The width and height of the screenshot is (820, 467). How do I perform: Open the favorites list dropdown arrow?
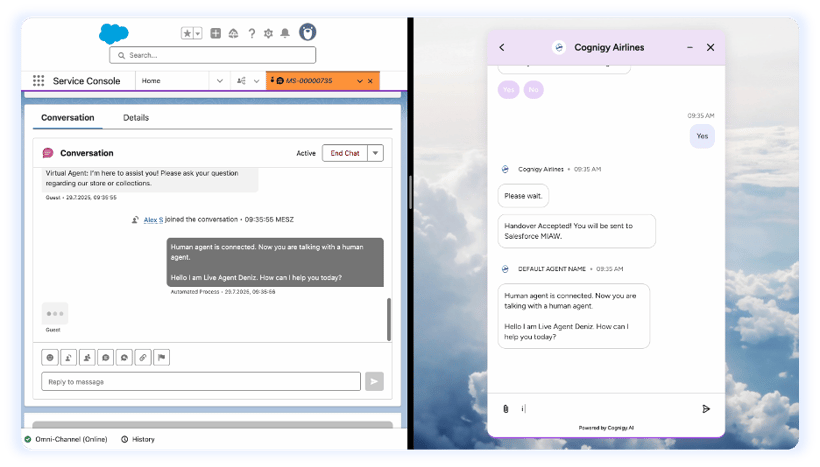point(198,33)
